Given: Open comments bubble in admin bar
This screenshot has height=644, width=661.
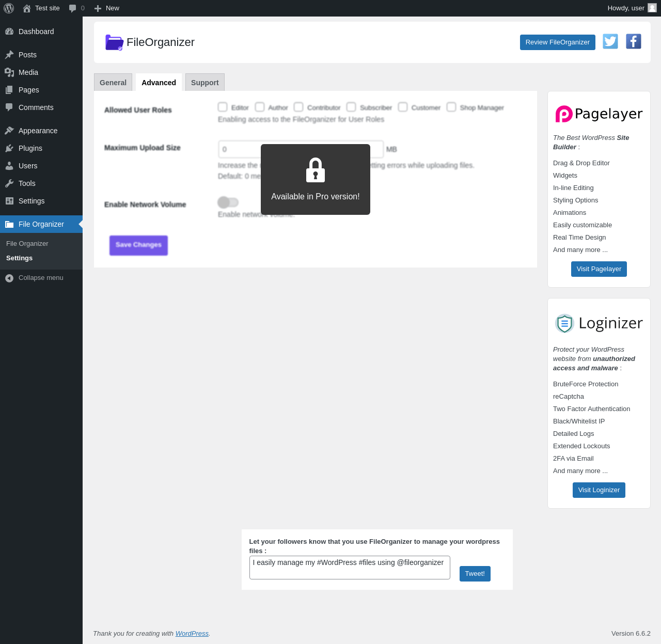Looking at the screenshot, I should pos(73,8).
